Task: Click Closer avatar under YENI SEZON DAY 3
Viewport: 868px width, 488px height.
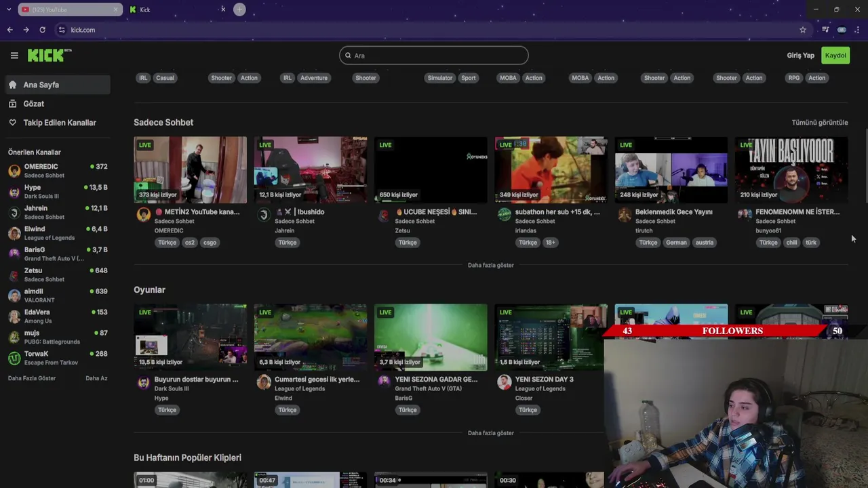Action: tap(504, 383)
